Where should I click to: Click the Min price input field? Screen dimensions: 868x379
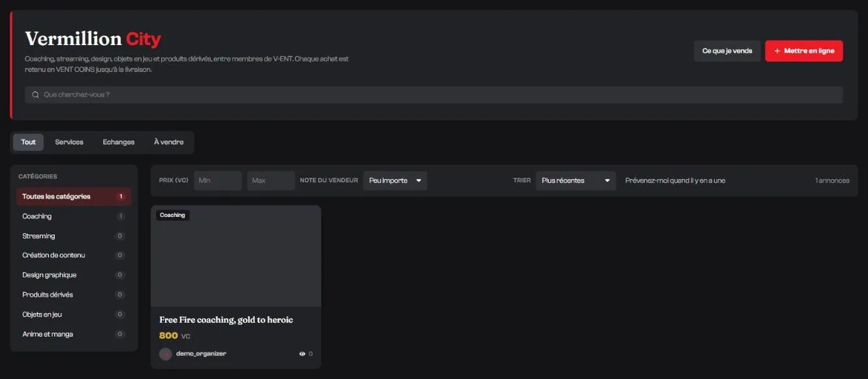click(218, 180)
